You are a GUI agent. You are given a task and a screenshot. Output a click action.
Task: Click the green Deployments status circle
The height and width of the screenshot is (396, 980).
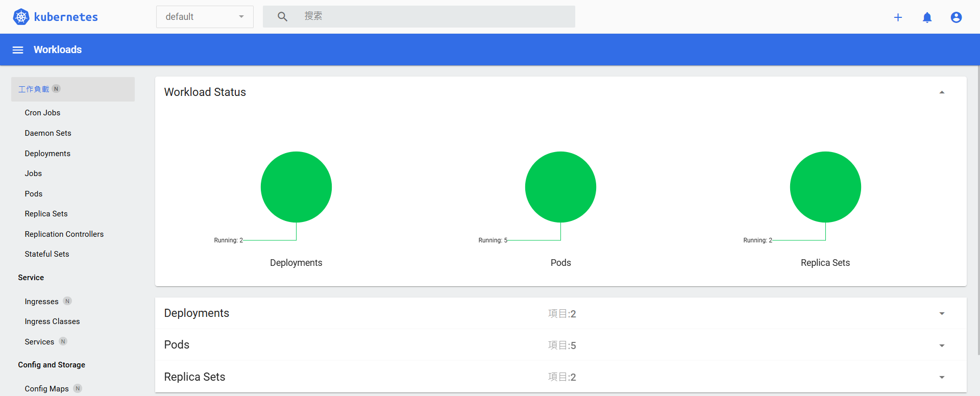[296, 187]
